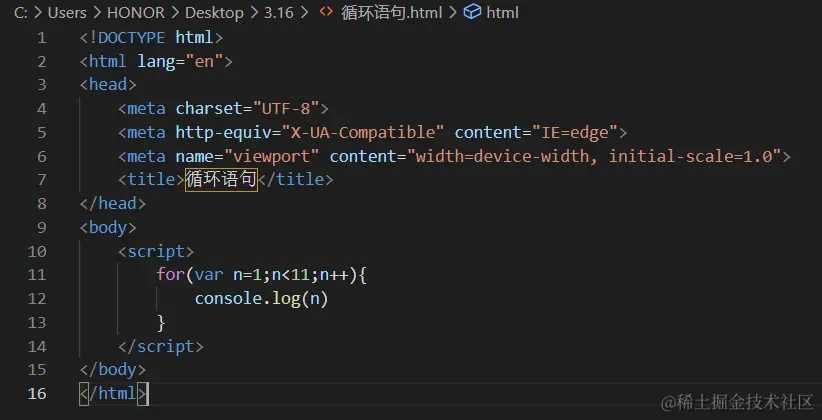
Task: Click the closing script tag on line 14
Action: (161, 346)
